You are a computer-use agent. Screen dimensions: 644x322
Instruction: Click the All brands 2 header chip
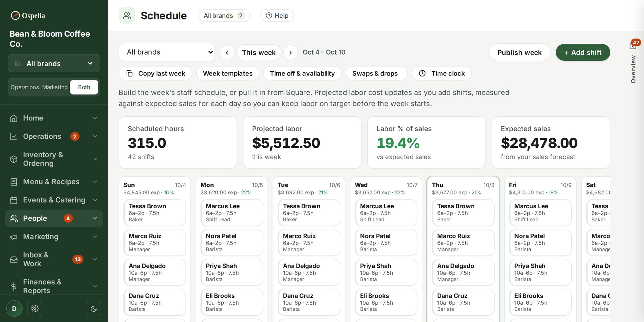[224, 15]
